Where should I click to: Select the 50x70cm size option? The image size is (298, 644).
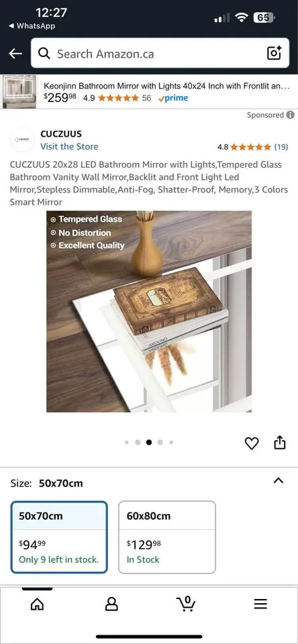click(x=59, y=537)
